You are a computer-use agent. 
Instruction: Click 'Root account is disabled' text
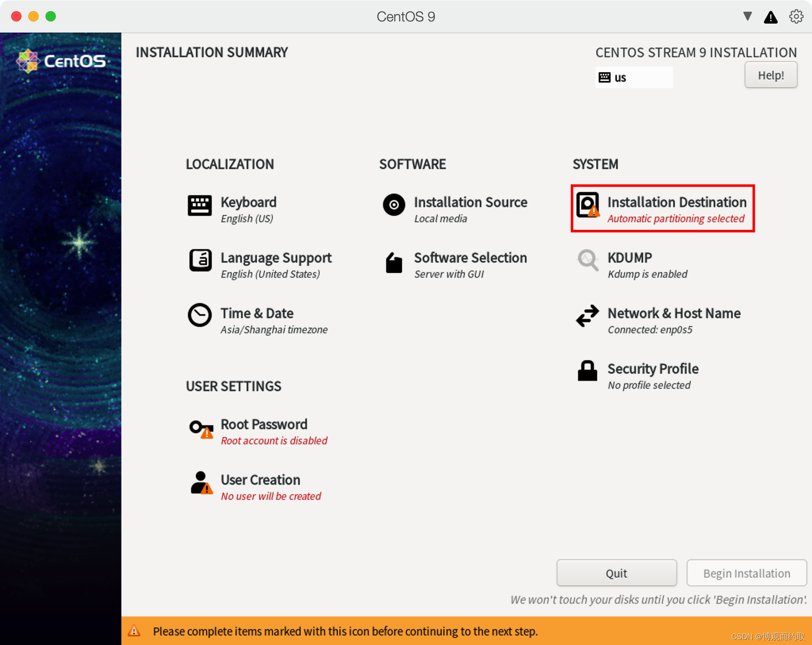tap(274, 440)
